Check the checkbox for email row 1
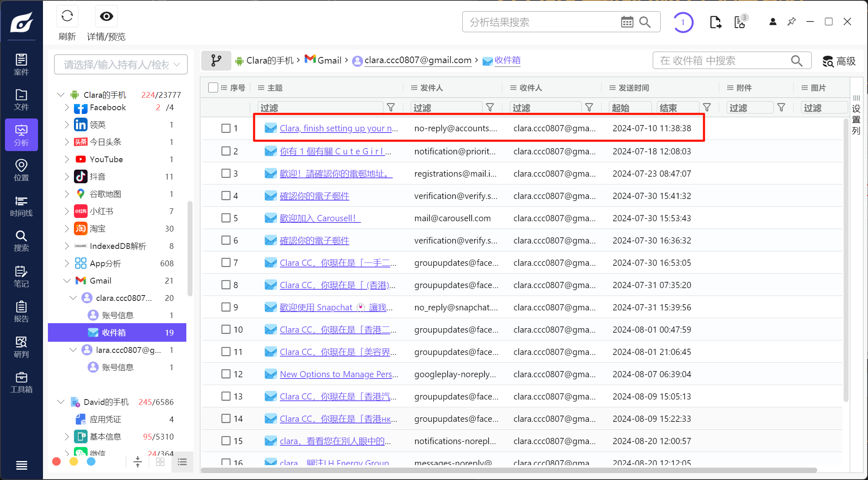868x480 pixels. [226, 128]
